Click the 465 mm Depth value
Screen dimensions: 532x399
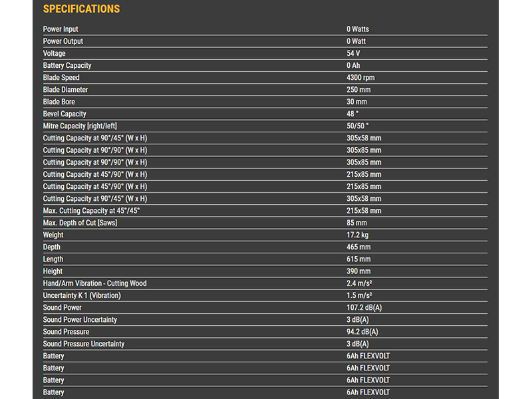pyautogui.click(x=358, y=247)
